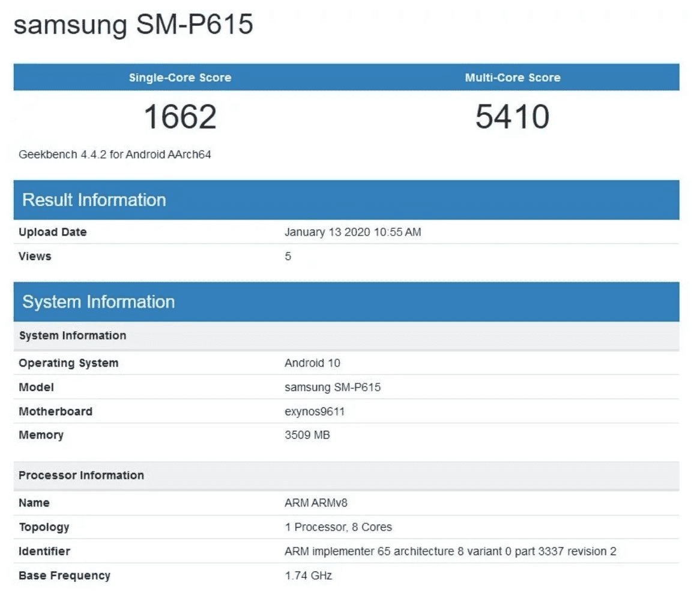Select the Upload Date label
700x596 pixels.
(x=53, y=232)
